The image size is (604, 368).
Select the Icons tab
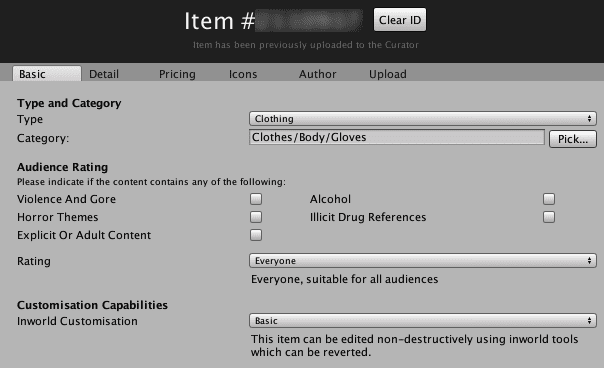(243, 74)
